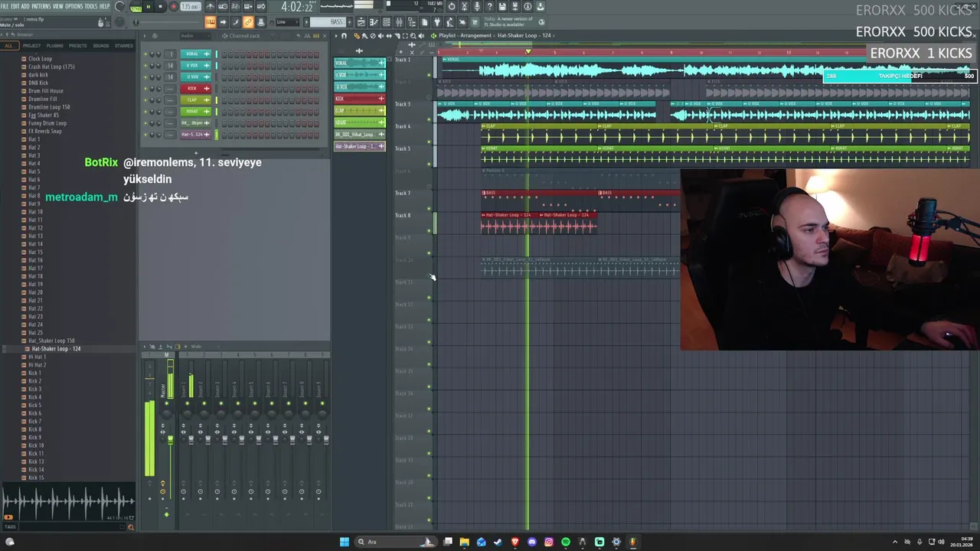Viewport: 980px width, 551px height.
Task: Open the TOOLS menu
Action: [91, 6]
